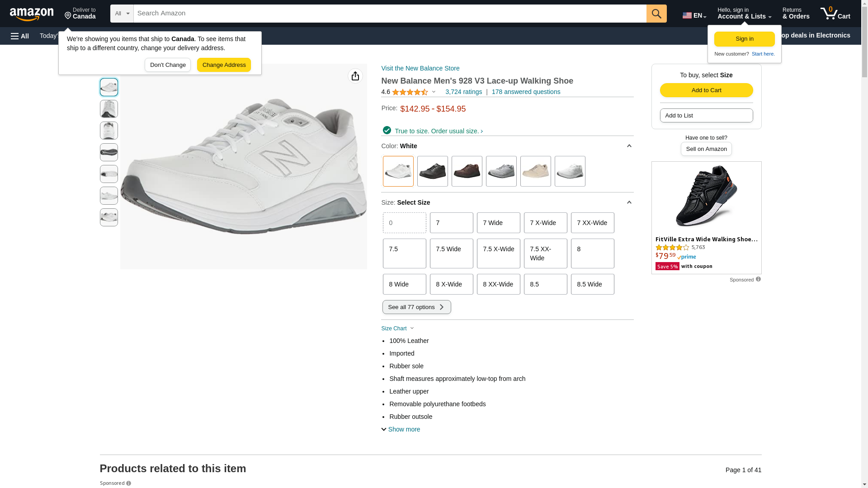868x488 pixels.
Task: Open Returns & Orders
Action: click(796, 14)
